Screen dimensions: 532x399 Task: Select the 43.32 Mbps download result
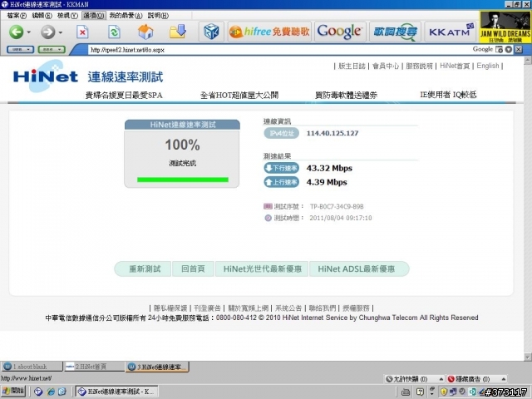point(329,168)
